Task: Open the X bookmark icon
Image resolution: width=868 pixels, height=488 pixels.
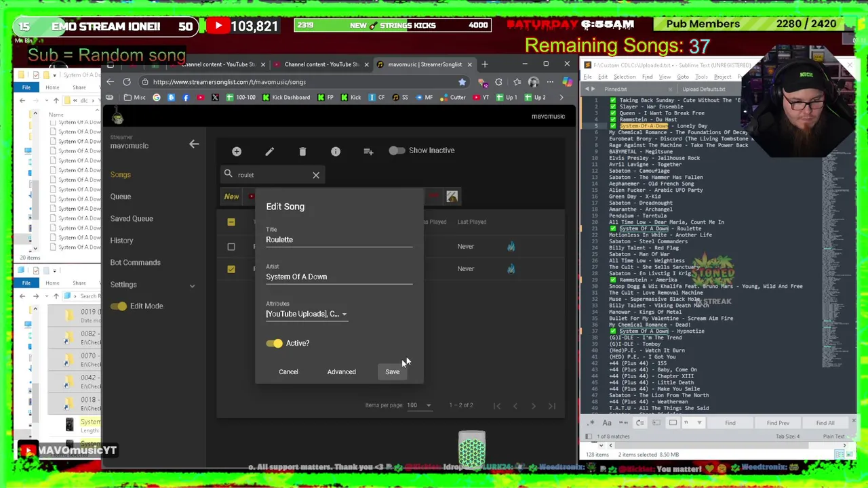Action: click(215, 97)
